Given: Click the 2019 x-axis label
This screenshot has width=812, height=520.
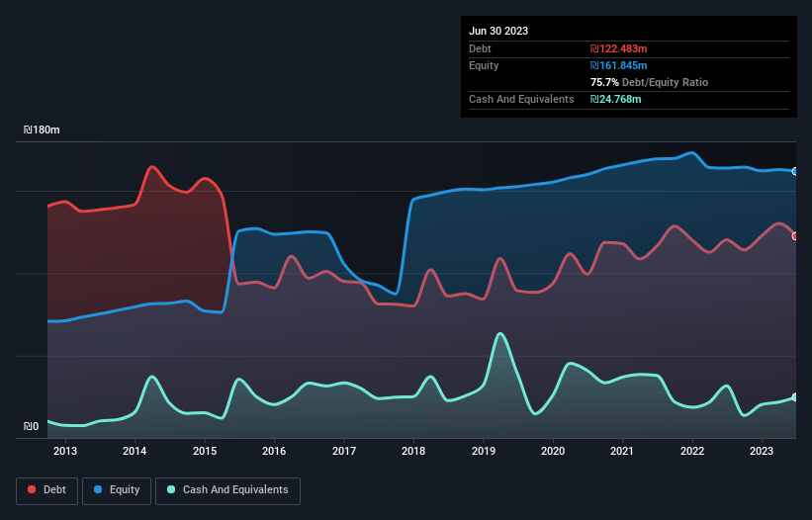Looking at the screenshot, I should [484, 451].
